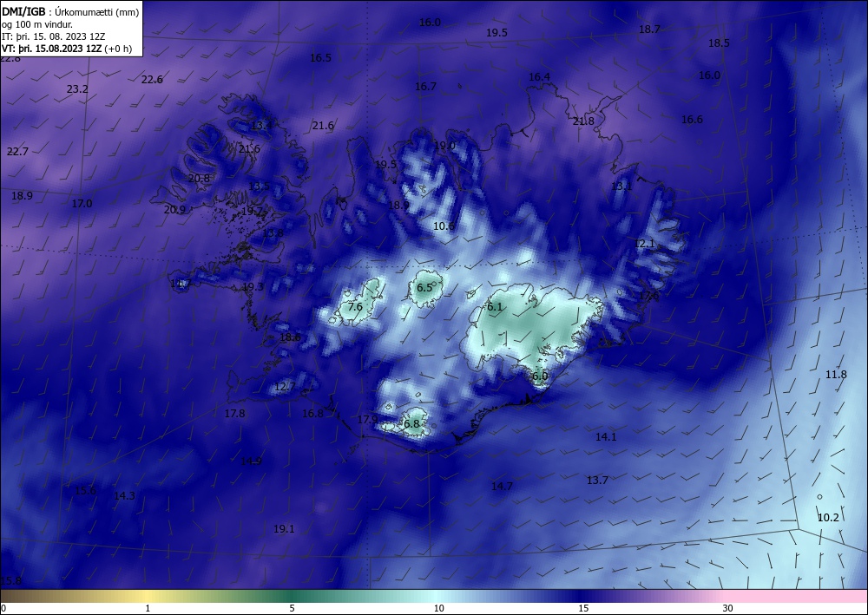Click the 6.8 value on the southern glacier
The height and width of the screenshot is (615, 868).
tap(411, 425)
